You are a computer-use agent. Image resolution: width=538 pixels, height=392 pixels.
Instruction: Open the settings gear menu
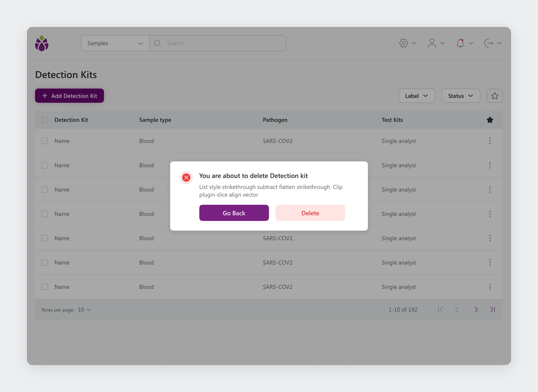pos(403,43)
